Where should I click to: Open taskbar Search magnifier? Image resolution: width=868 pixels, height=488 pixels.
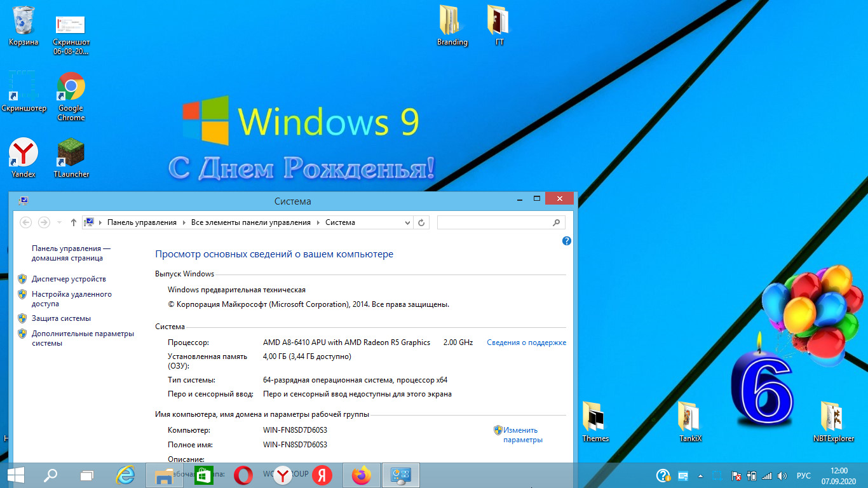[50, 475]
